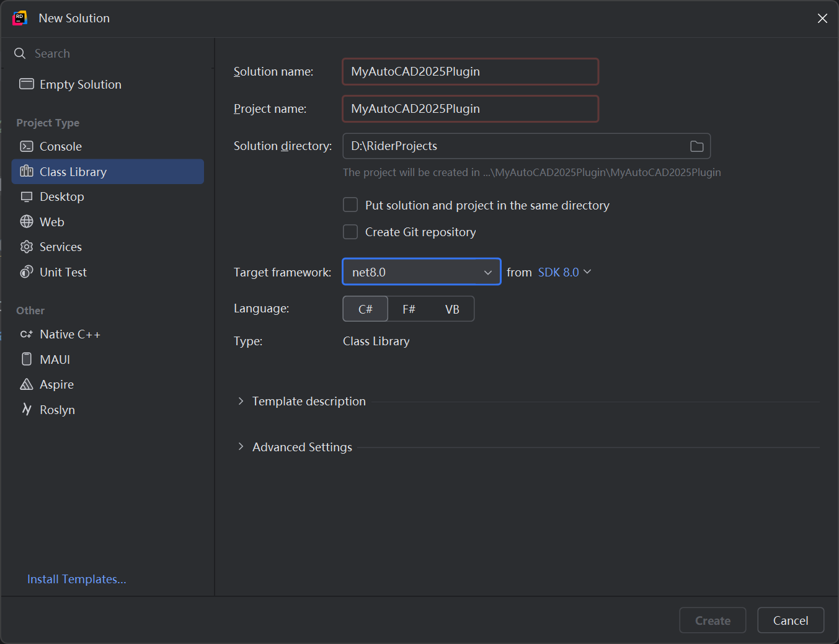This screenshot has height=644, width=839.
Task: Click the search magnifier icon
Action: (x=20, y=53)
